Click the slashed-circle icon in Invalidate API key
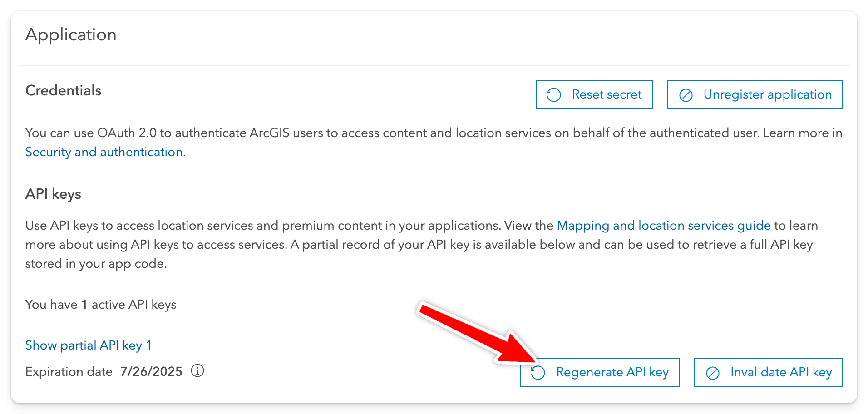Screen dimensions: 868x414 coord(713,373)
